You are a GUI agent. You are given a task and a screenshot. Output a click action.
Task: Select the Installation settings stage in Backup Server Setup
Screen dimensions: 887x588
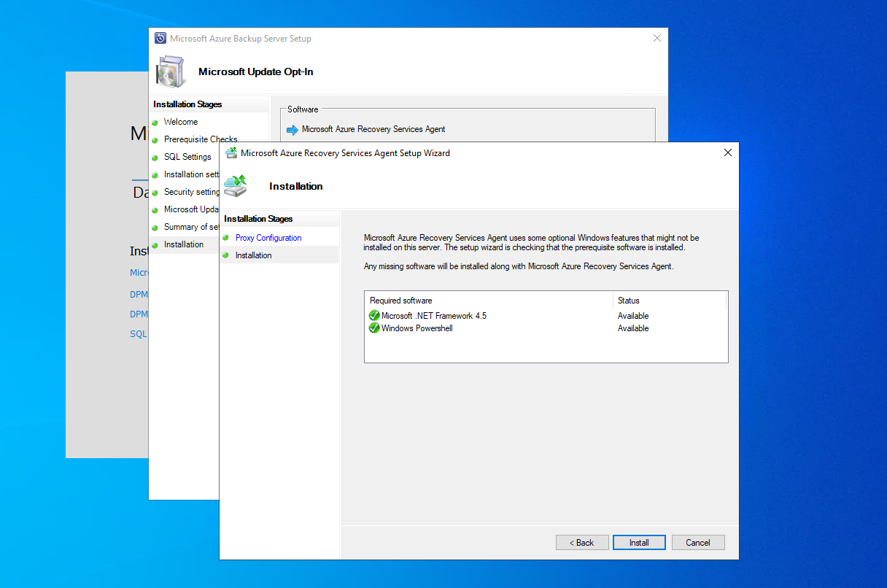click(191, 174)
